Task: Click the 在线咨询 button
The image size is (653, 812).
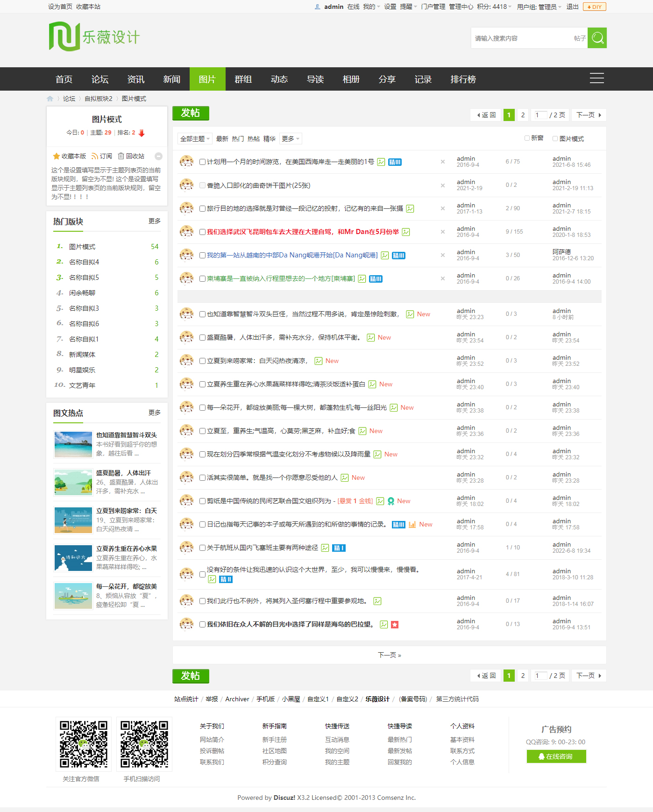Action: 556,756
